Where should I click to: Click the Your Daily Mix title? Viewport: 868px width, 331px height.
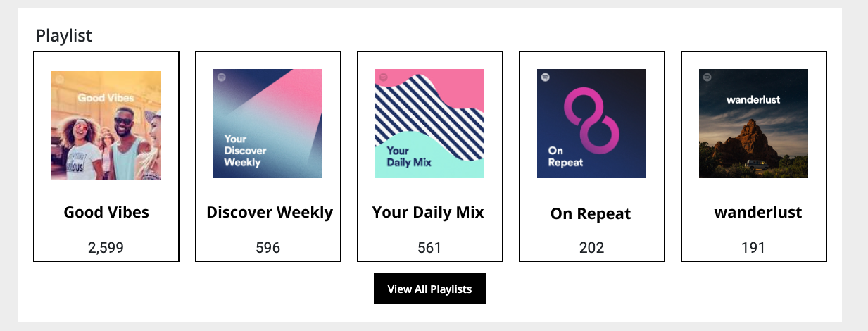pyautogui.click(x=428, y=212)
